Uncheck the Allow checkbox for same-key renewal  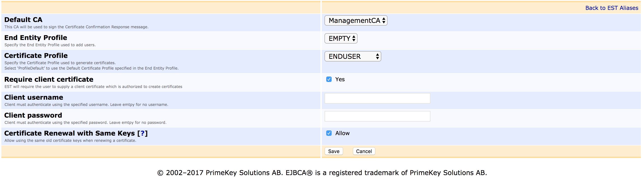(329, 133)
